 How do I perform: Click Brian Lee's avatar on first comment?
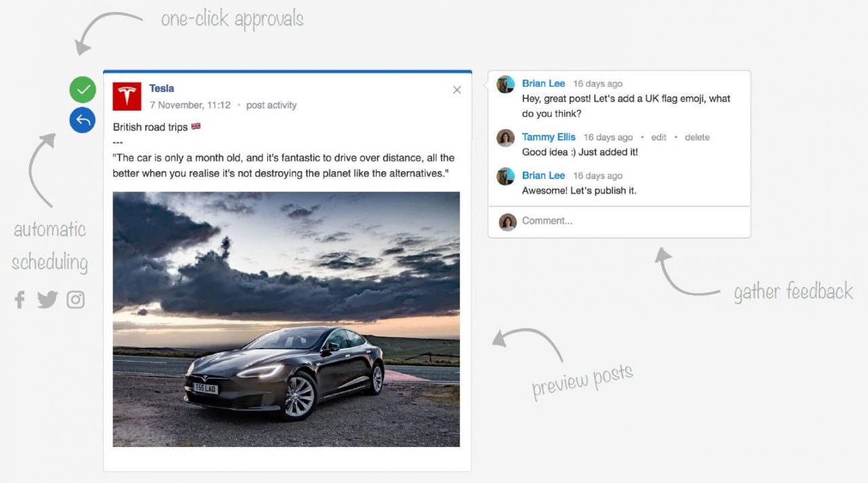point(506,84)
